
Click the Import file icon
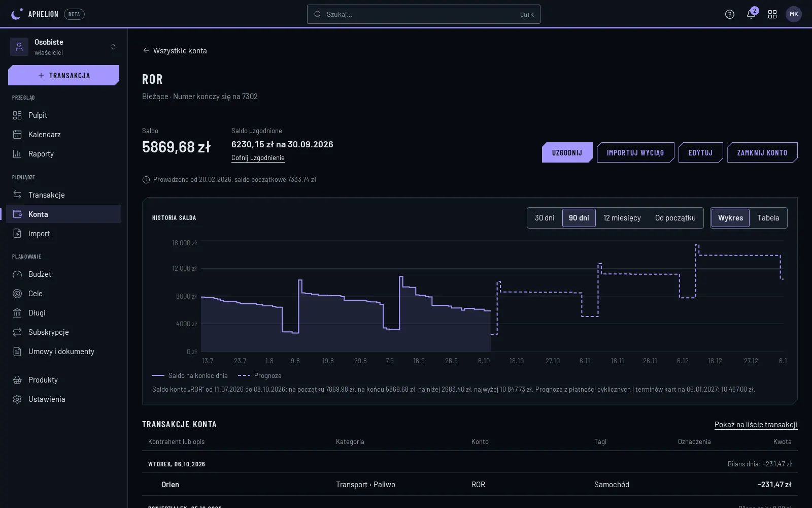coord(17,234)
